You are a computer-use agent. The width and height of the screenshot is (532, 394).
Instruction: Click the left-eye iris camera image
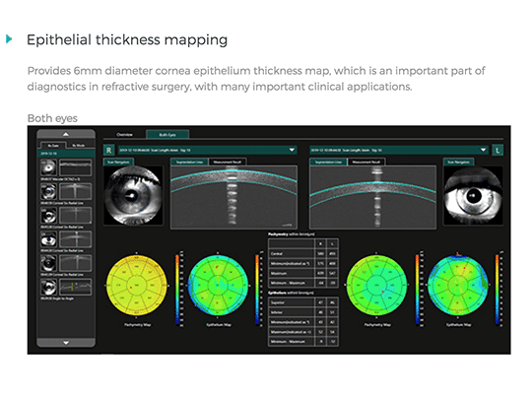pos(473,195)
